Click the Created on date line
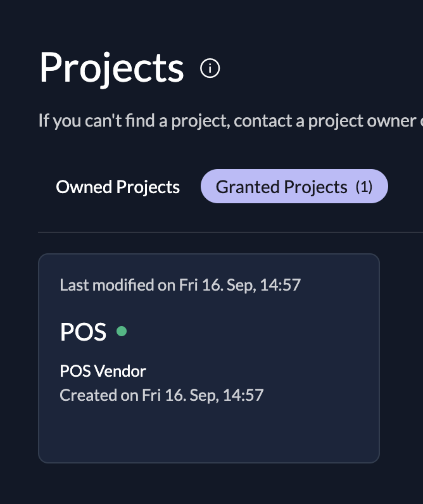The image size is (423, 504). 161,396
